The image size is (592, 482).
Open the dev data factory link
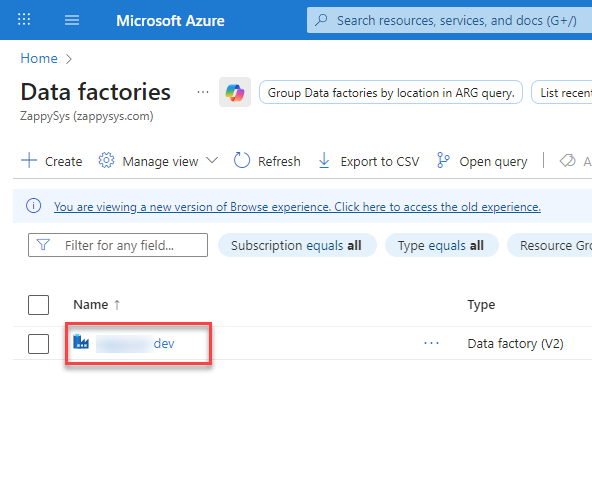coord(135,344)
